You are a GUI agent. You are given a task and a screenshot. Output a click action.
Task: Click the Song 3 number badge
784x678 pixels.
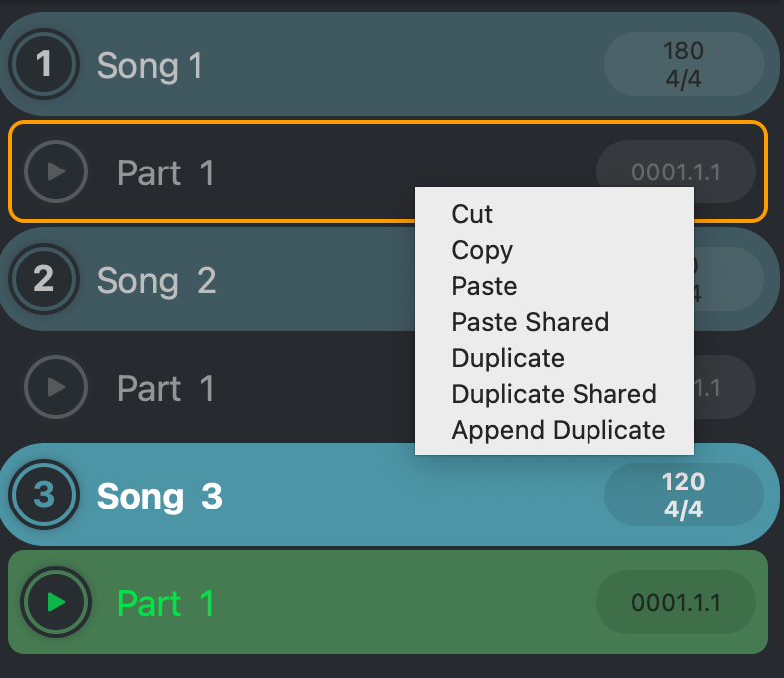click(x=44, y=496)
